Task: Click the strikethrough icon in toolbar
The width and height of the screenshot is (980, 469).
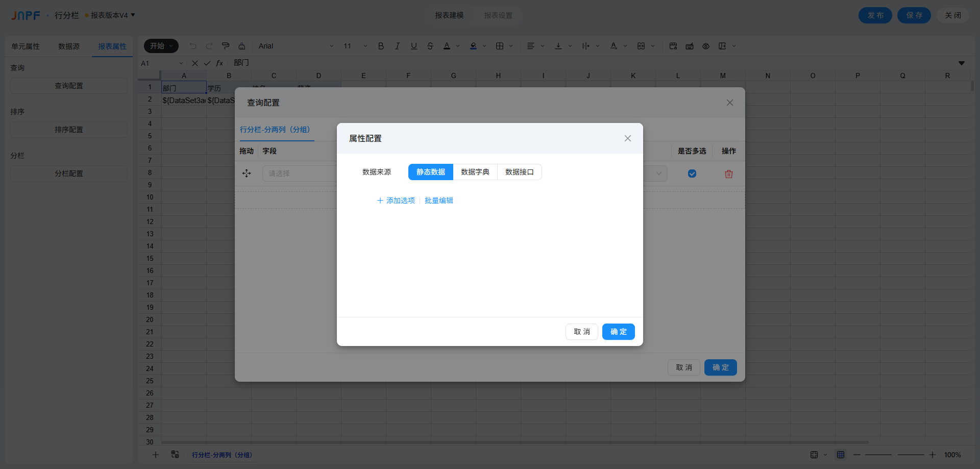Action: (x=430, y=46)
